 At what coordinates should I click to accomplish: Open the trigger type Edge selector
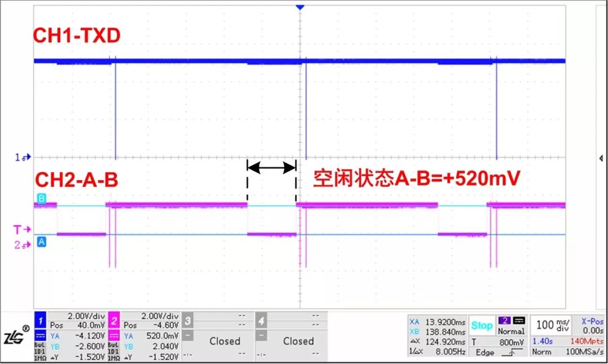pyautogui.click(x=484, y=352)
